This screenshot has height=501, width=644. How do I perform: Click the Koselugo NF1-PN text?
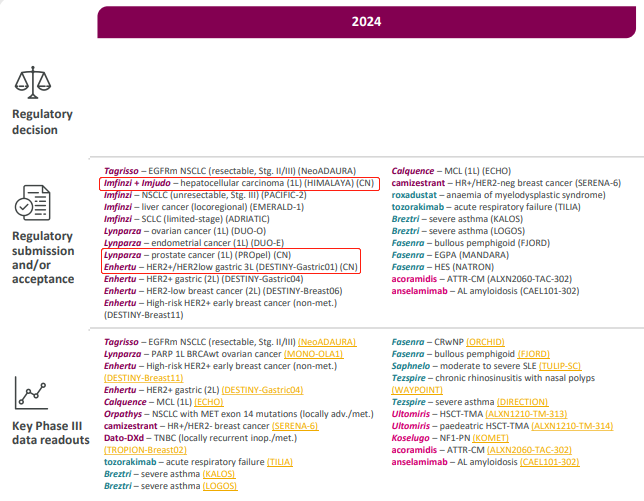coord(431,438)
